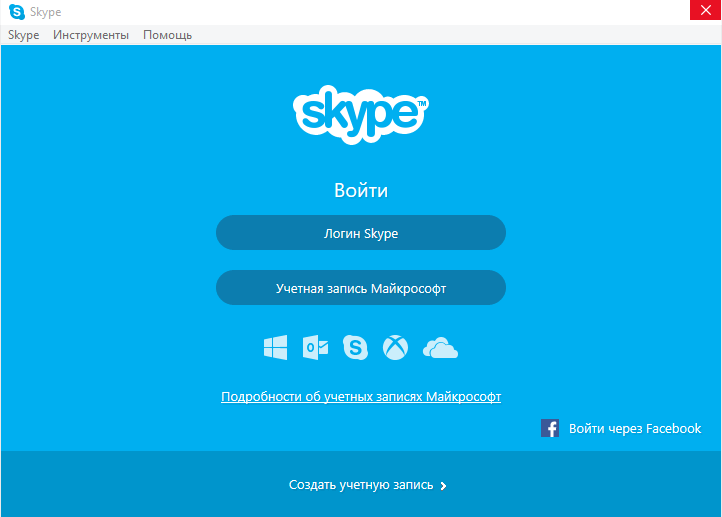Click the OneDrive cloud icon
The image size is (722, 517).
pos(440,348)
